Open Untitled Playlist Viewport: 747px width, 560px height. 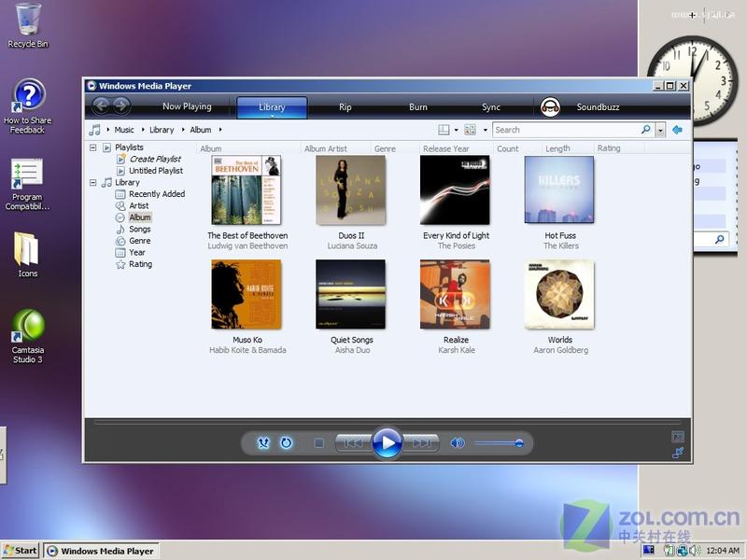(x=156, y=171)
